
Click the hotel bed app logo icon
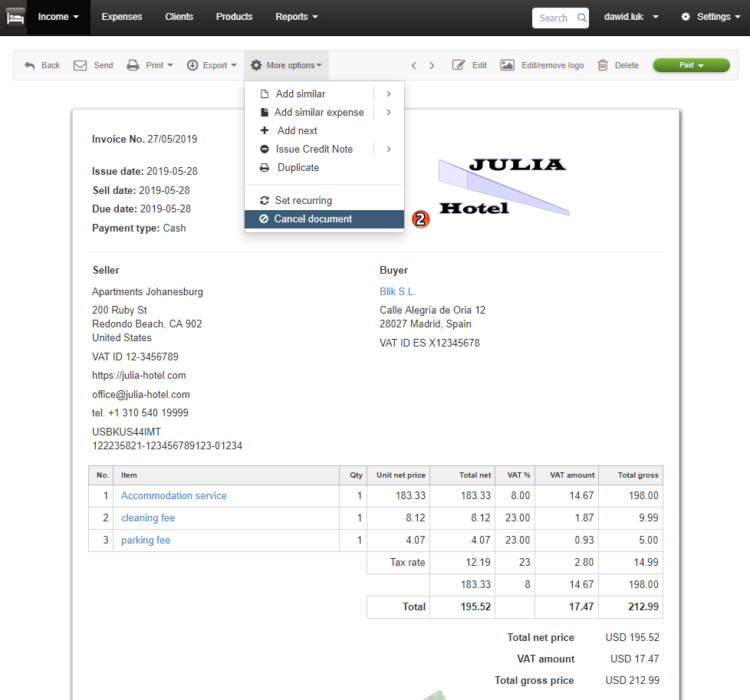click(15, 18)
